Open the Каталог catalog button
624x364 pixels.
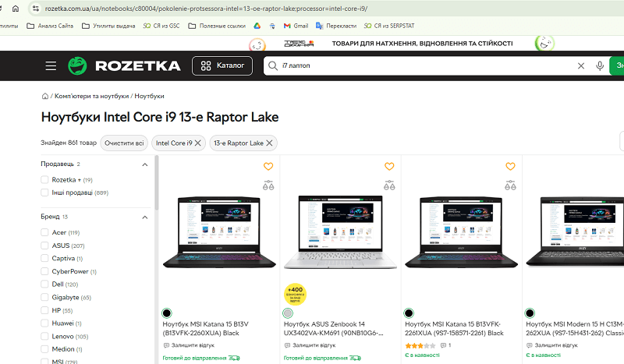click(x=222, y=65)
